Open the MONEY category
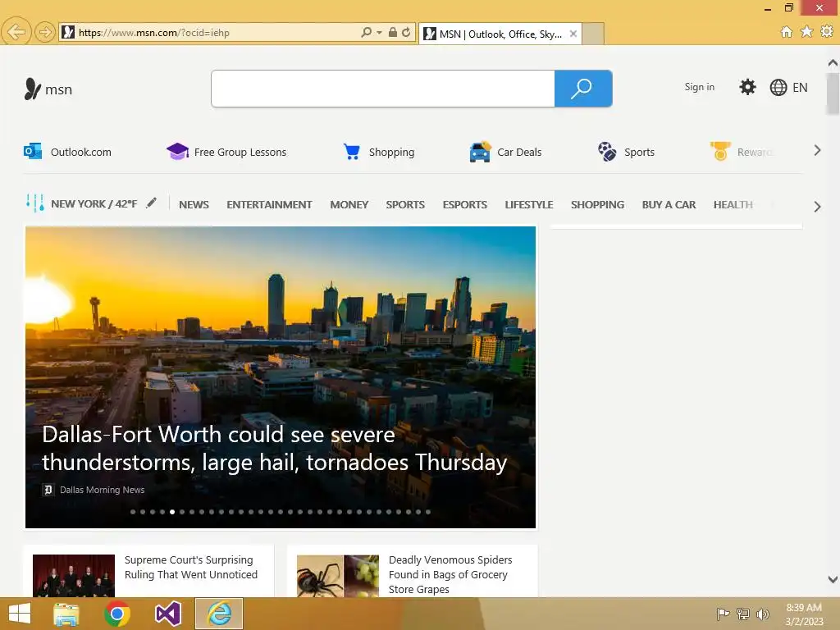This screenshot has height=630, width=840. pos(349,204)
